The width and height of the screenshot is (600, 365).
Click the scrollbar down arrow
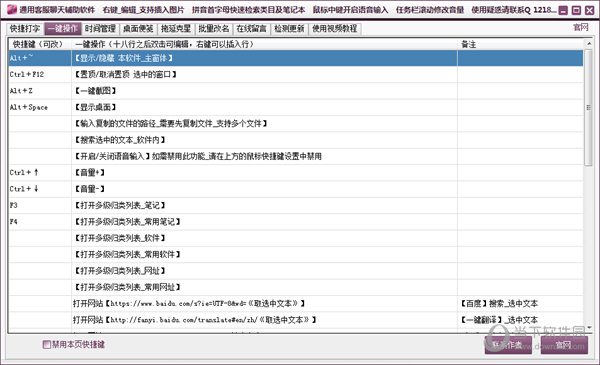588,328
